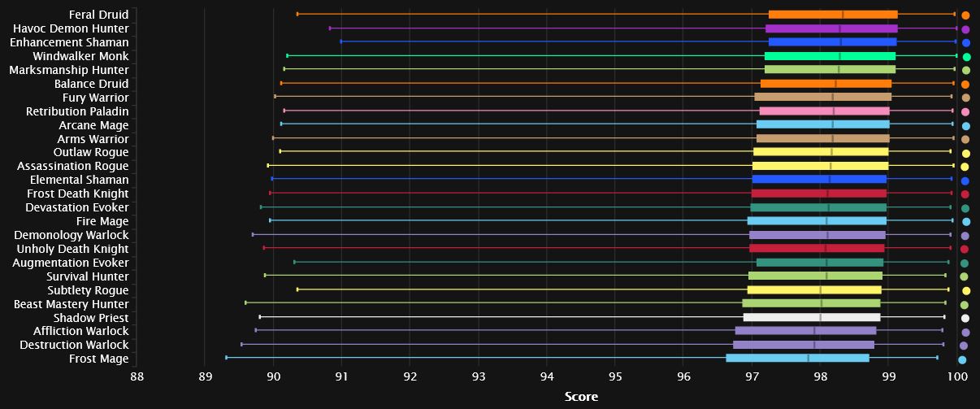Select the Assassination Rogue label

(73, 167)
